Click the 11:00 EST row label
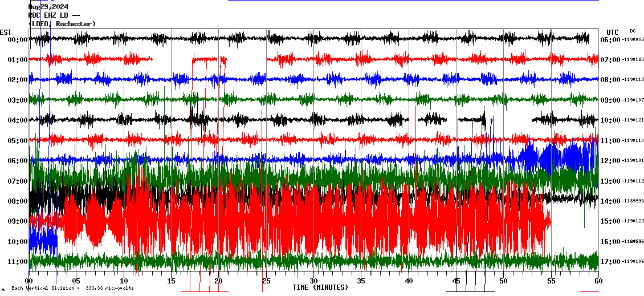Viewport: 644px width, 296px height. click(18, 262)
